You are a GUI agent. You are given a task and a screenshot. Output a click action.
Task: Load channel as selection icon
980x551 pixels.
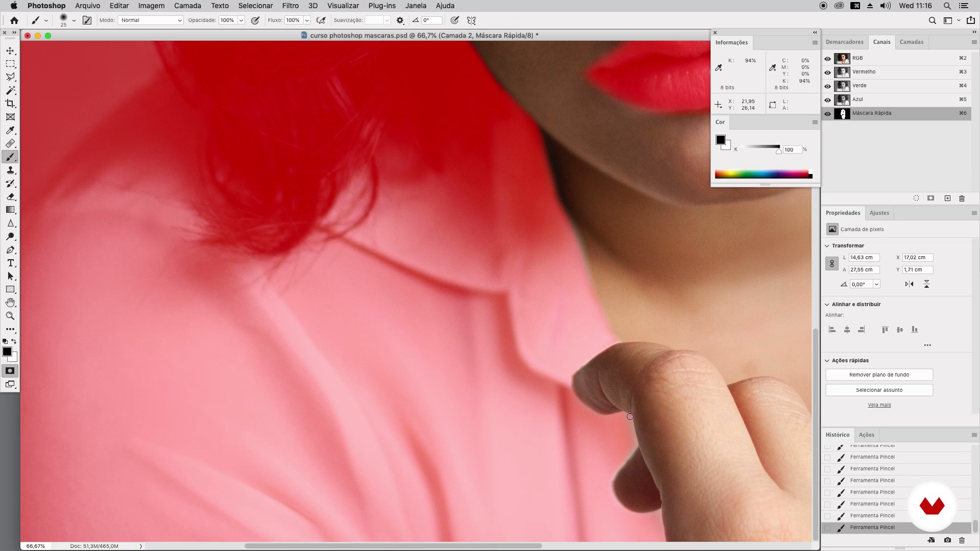[x=916, y=198]
